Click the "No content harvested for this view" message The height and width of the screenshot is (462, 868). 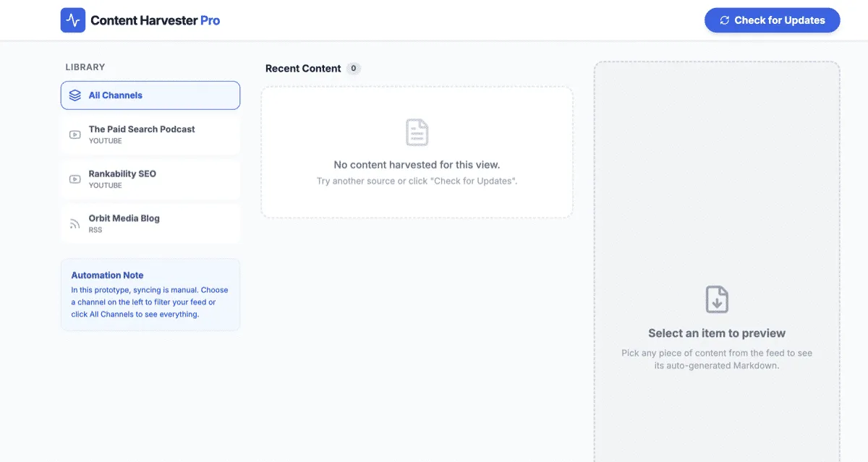tap(417, 165)
